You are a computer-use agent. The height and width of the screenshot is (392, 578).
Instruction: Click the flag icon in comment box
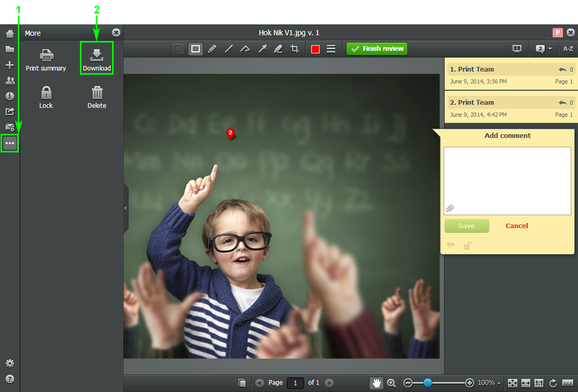(x=451, y=246)
